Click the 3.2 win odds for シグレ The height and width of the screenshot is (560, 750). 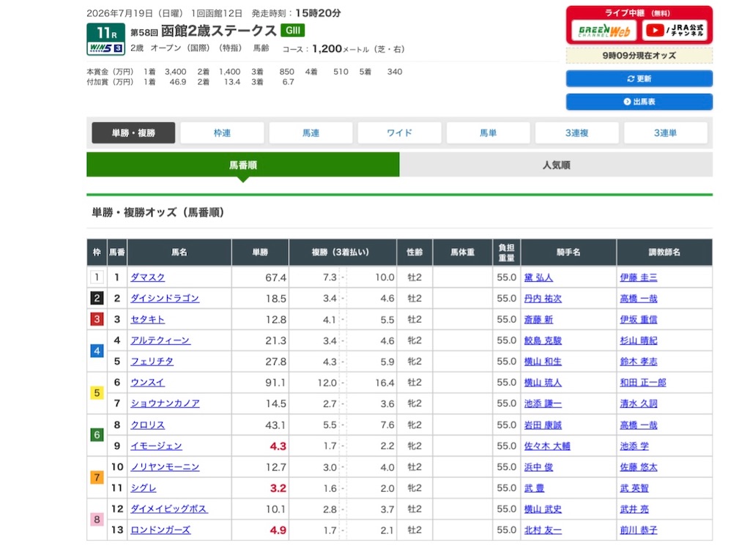point(278,488)
